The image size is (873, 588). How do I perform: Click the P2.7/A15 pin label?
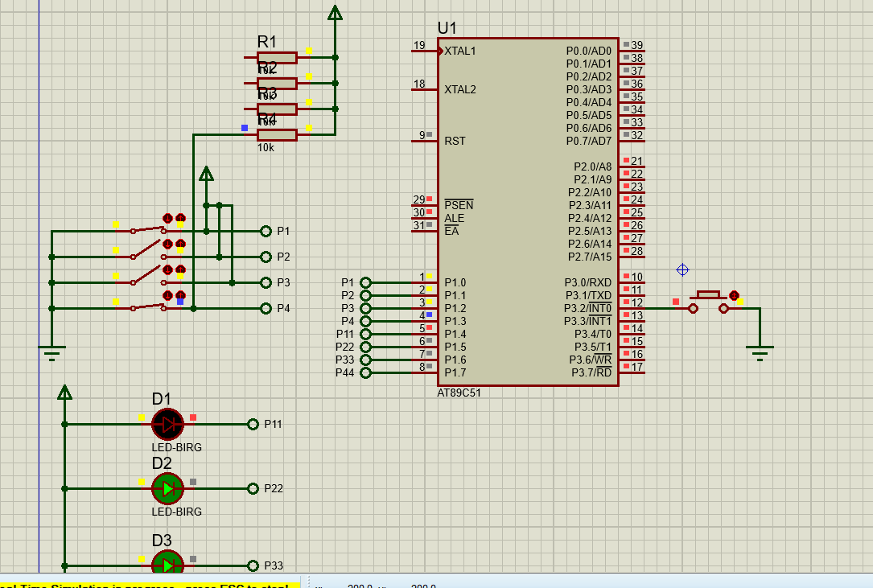(x=590, y=257)
